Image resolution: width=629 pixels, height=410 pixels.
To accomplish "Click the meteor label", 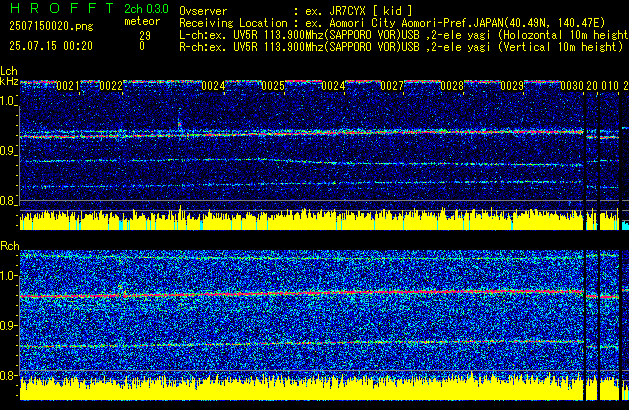I will (x=142, y=21).
